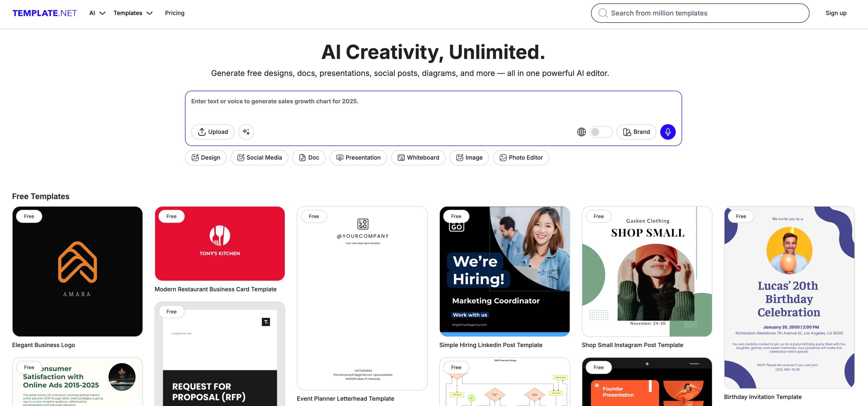Click the Sign up link
Viewport: 868px width, 406px height.
(x=836, y=13)
